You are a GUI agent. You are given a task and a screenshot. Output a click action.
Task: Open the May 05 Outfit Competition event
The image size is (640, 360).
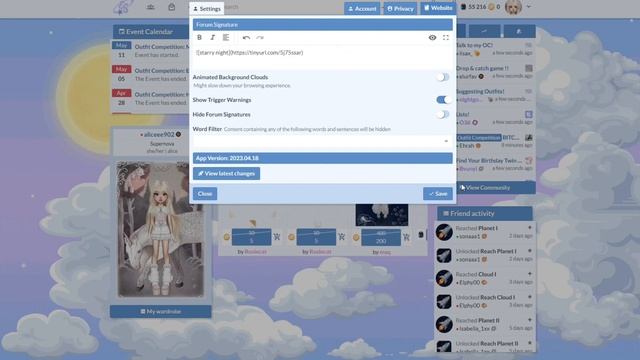[150, 74]
